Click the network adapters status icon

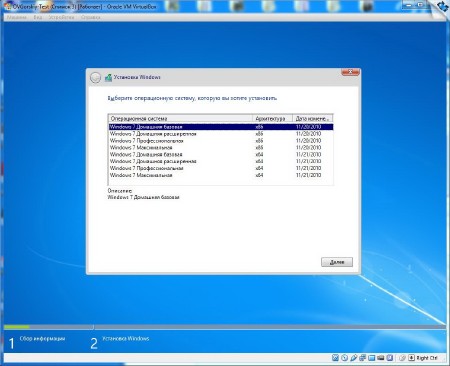(363, 358)
